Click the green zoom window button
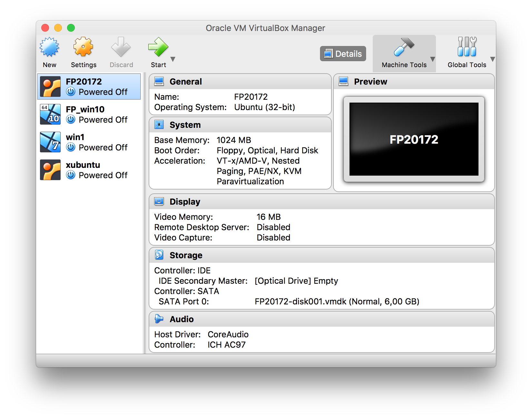Viewport: 532px width, 419px height. [x=71, y=28]
